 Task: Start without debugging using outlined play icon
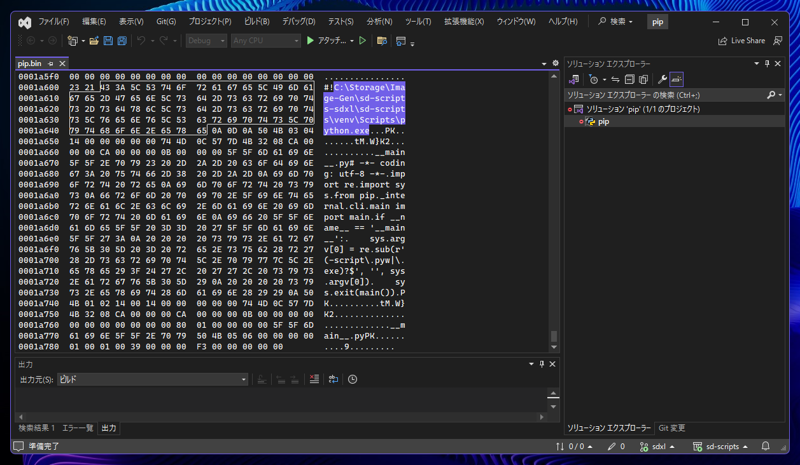[363, 40]
